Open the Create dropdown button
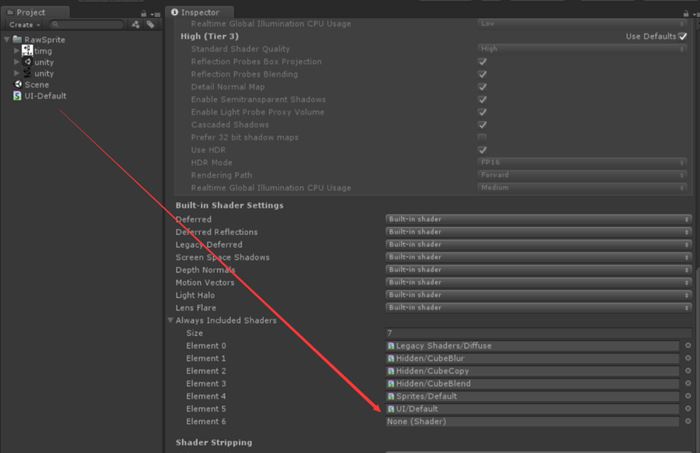Image resolution: width=700 pixels, height=453 pixels. tap(24, 24)
